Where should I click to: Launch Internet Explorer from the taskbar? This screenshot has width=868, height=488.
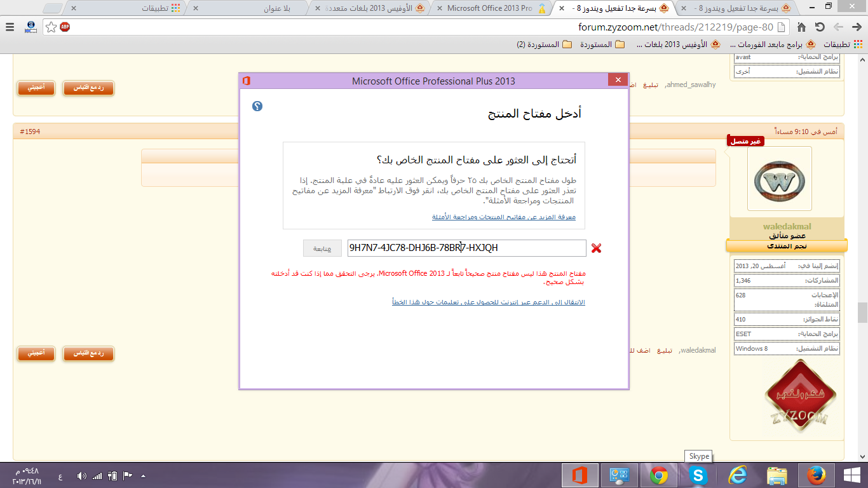738,475
